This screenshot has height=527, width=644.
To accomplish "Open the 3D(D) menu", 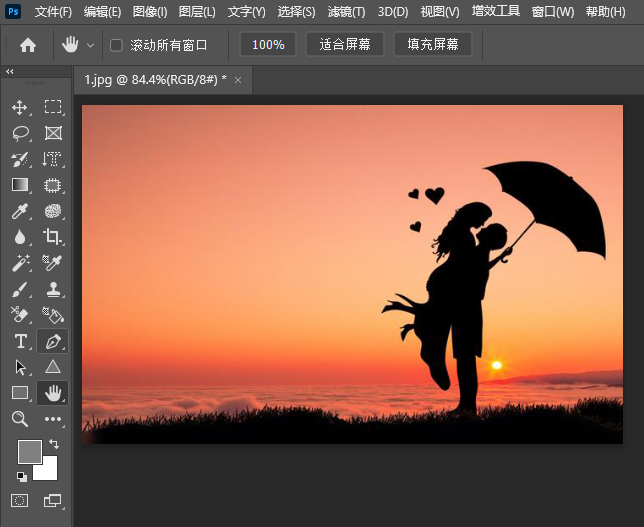I will coord(393,12).
